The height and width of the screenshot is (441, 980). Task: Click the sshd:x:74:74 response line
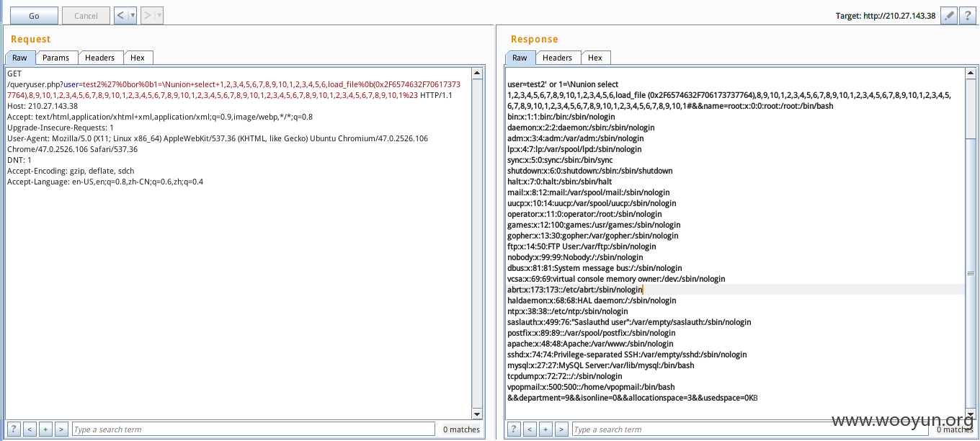[x=627, y=355]
